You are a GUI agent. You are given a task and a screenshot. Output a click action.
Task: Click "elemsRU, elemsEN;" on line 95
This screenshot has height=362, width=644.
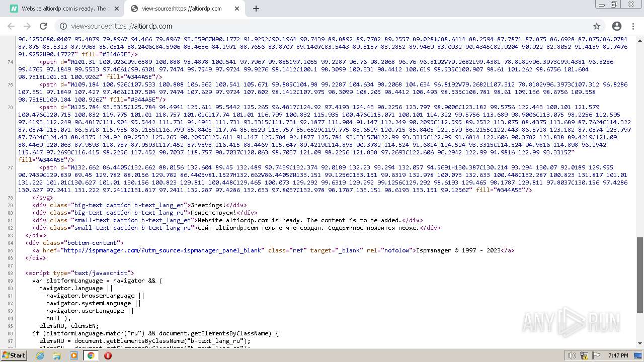69,326
